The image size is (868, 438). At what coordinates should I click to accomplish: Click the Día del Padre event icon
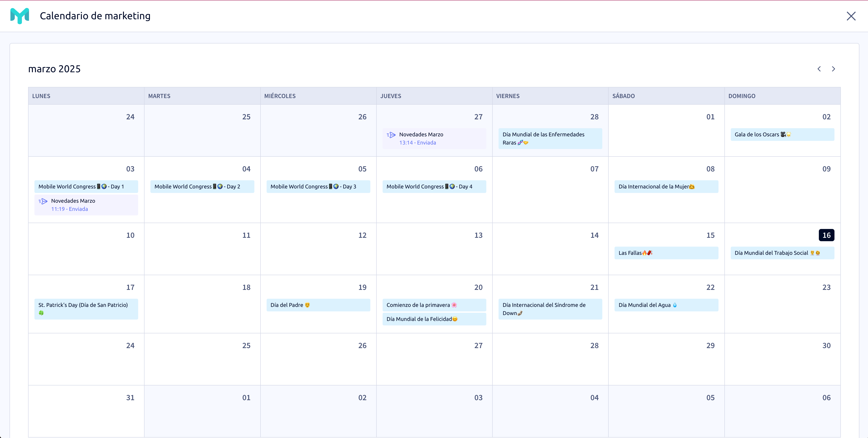pos(307,305)
